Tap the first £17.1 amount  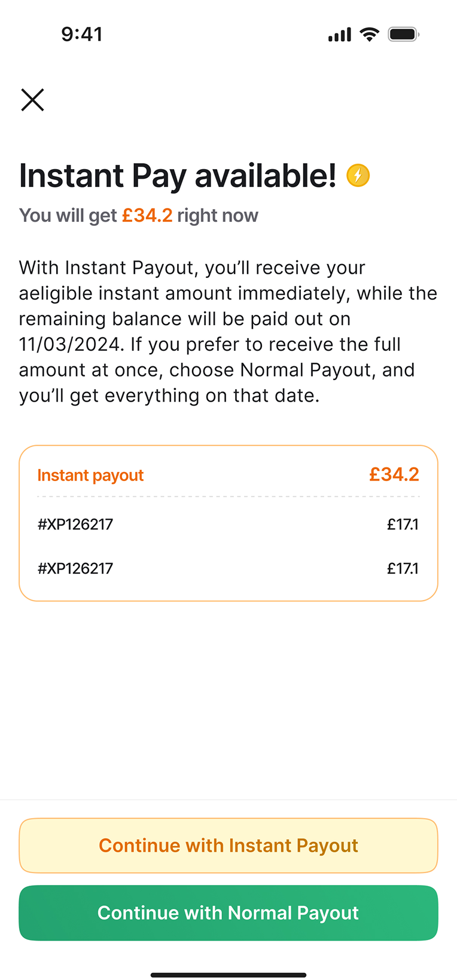(403, 524)
